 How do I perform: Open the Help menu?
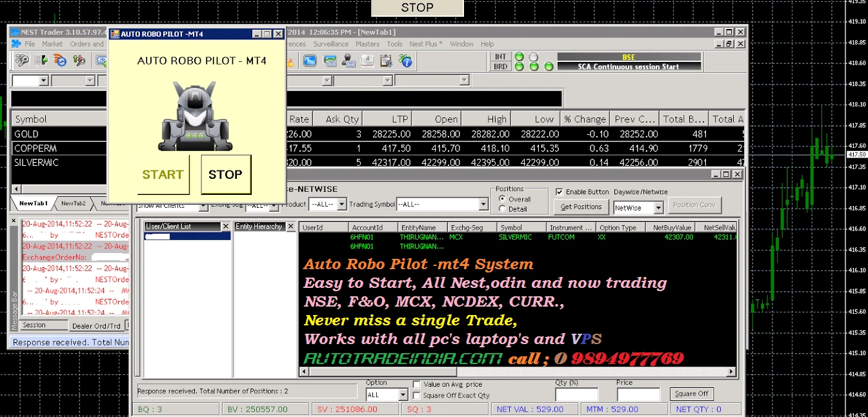tap(487, 44)
